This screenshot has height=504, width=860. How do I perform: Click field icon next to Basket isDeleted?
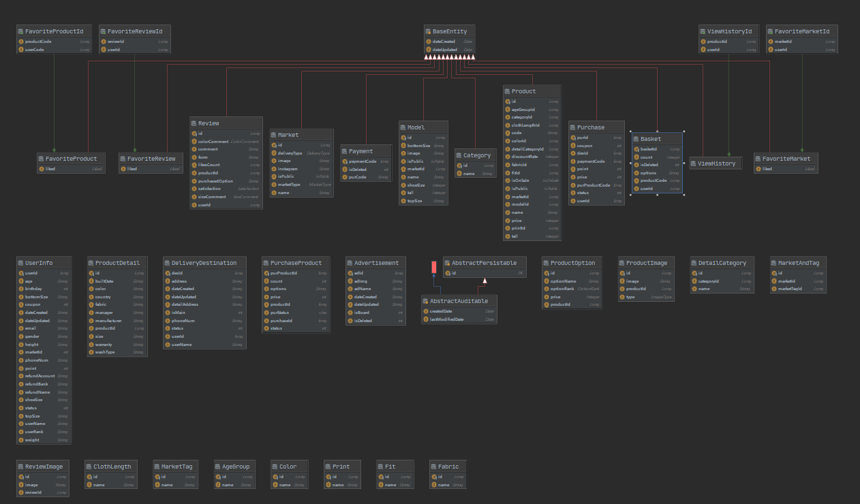tap(636, 165)
